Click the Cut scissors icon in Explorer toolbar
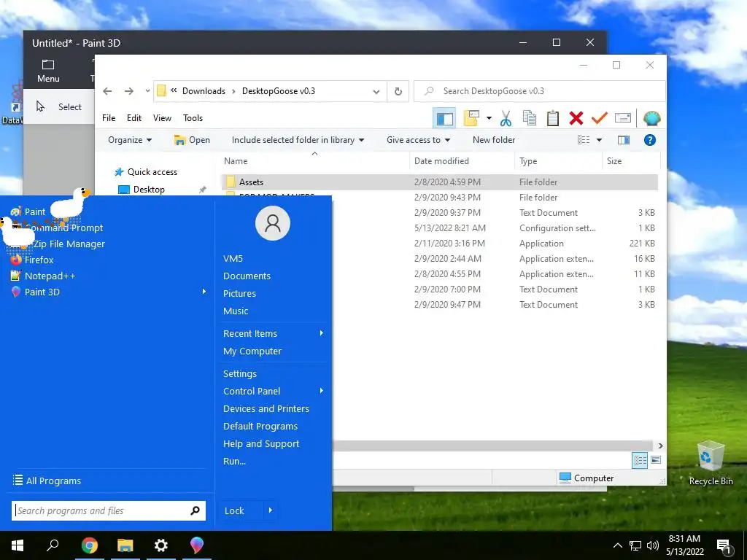The height and width of the screenshot is (560, 747). coord(506,118)
